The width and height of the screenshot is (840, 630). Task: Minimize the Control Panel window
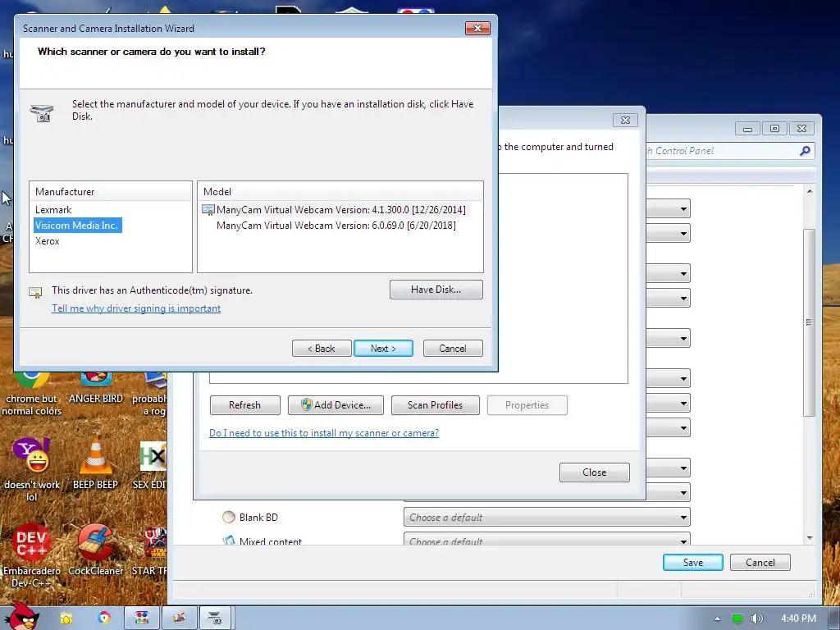[748, 129]
